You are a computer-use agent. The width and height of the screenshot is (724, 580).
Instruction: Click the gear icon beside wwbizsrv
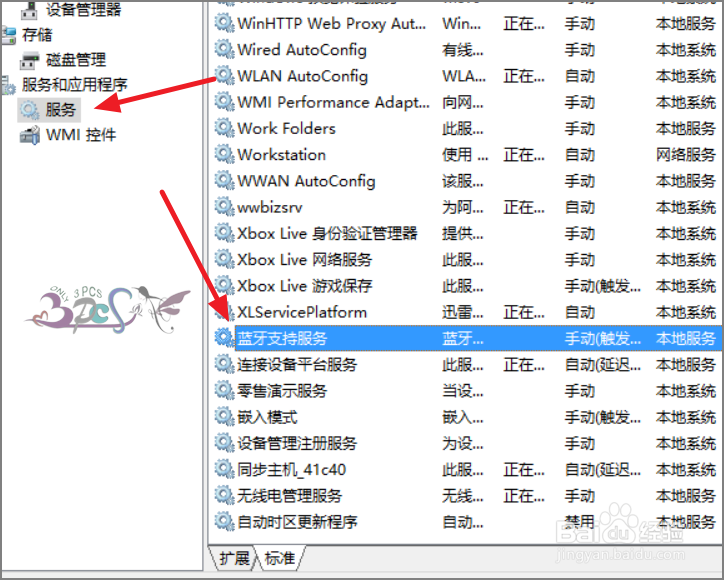[x=224, y=207]
